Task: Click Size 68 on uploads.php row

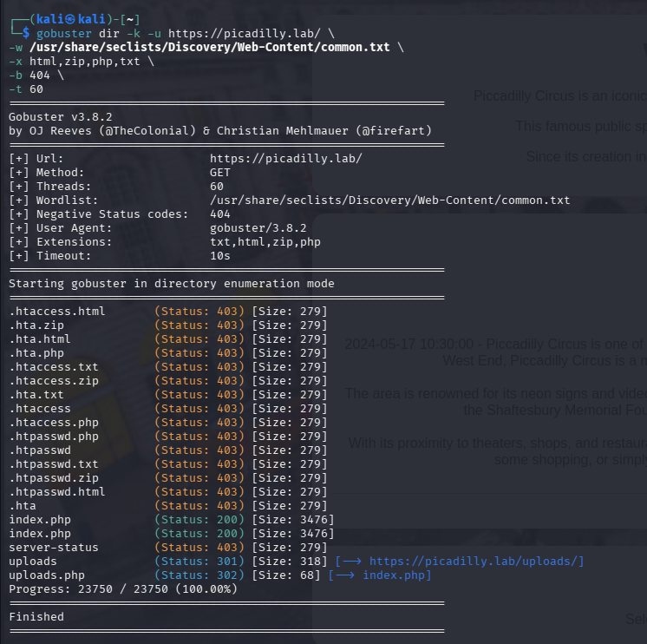Action: pos(286,575)
